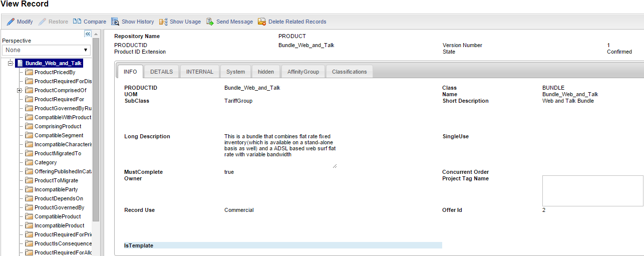
Task: Click the ProductToMigrate folder icon
Action: click(x=29, y=180)
